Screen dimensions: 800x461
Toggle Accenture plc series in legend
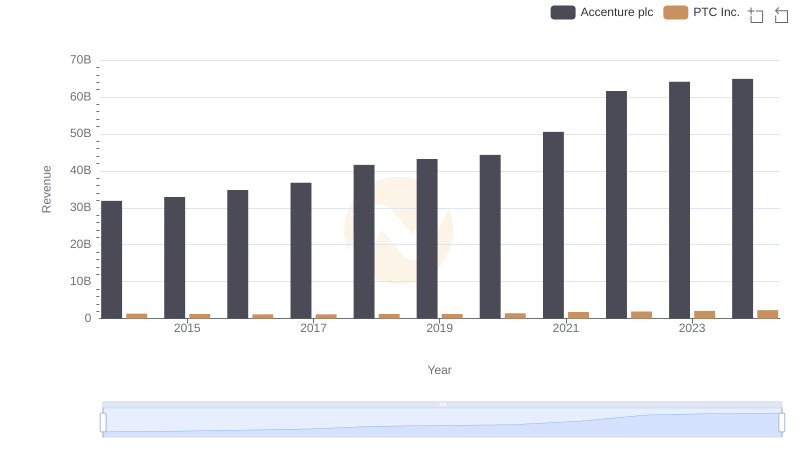[602, 12]
